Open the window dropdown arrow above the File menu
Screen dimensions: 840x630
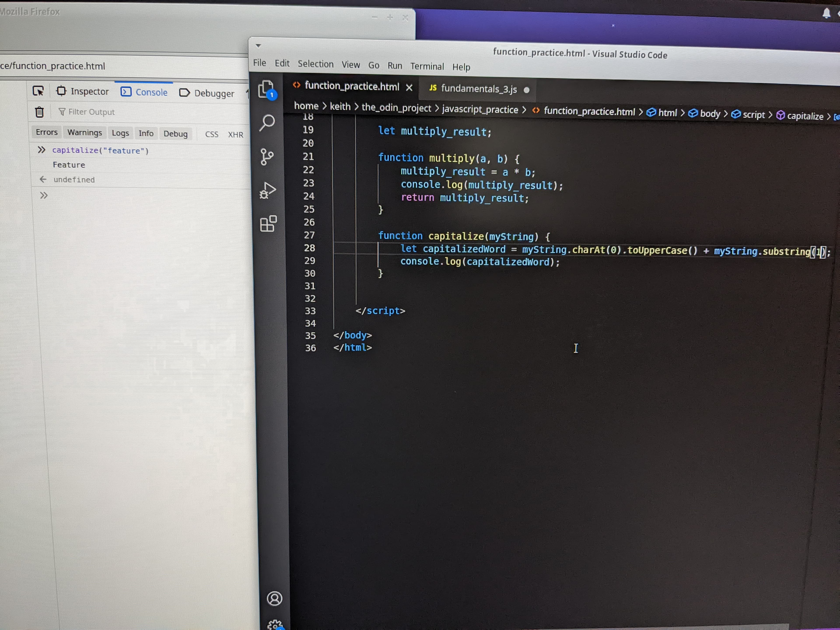pos(258,45)
